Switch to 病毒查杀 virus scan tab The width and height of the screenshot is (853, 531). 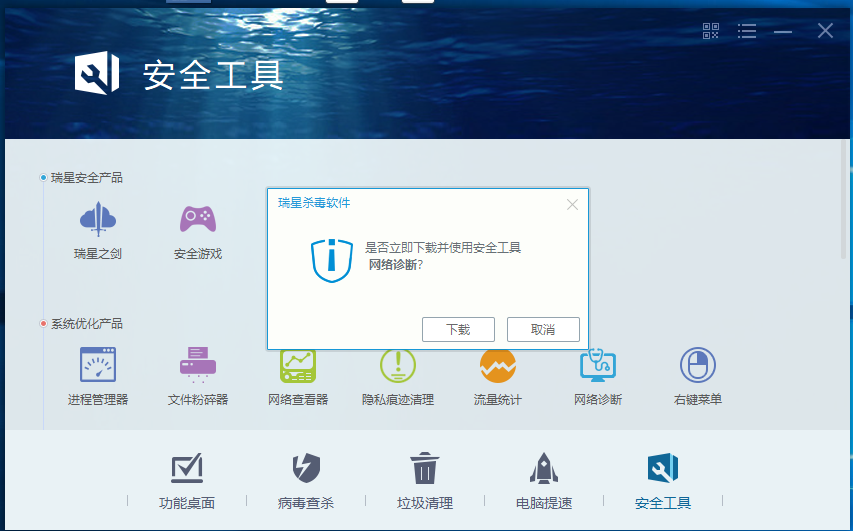(306, 481)
